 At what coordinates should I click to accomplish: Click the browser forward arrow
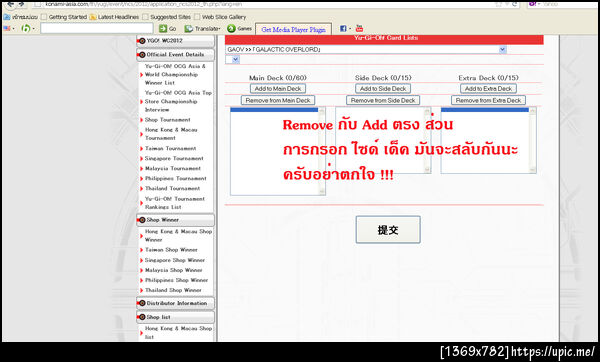(x=21, y=4)
